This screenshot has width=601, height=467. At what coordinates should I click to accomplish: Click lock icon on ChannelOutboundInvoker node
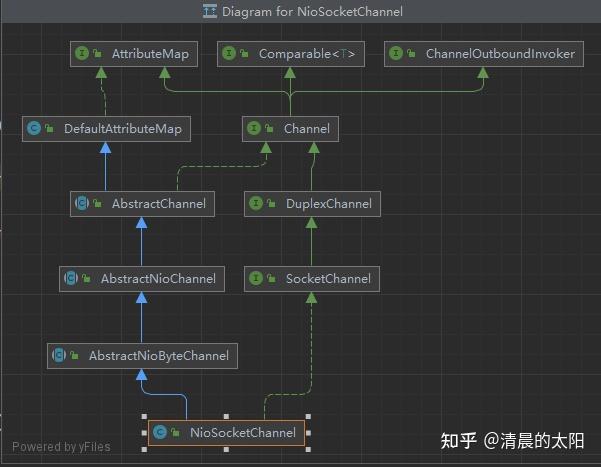tap(412, 53)
